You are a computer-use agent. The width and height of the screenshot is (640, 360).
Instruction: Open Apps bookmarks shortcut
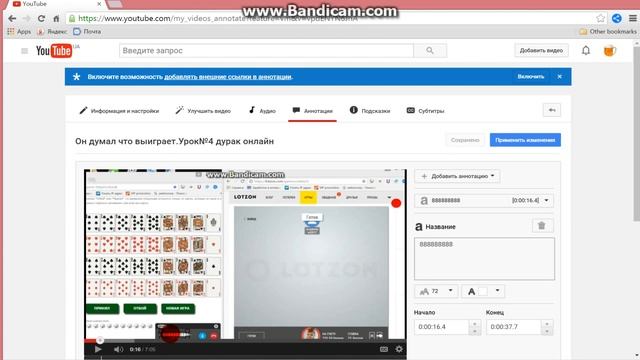(19, 31)
